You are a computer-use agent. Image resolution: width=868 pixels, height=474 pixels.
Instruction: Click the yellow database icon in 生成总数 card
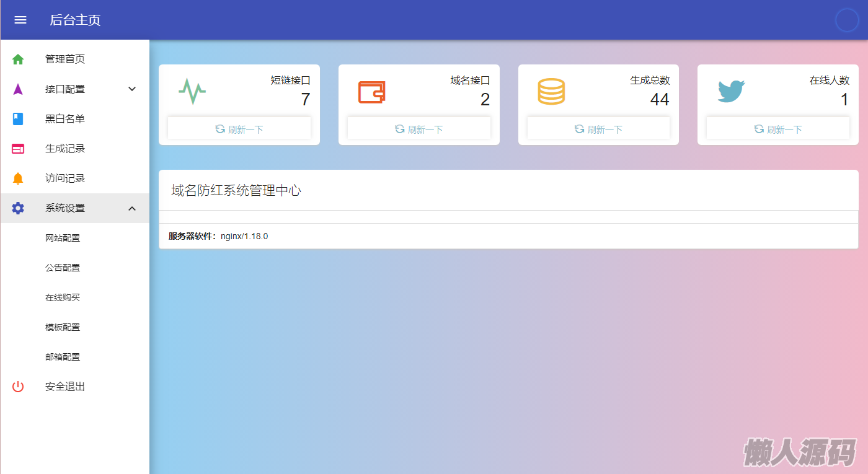pyautogui.click(x=551, y=92)
